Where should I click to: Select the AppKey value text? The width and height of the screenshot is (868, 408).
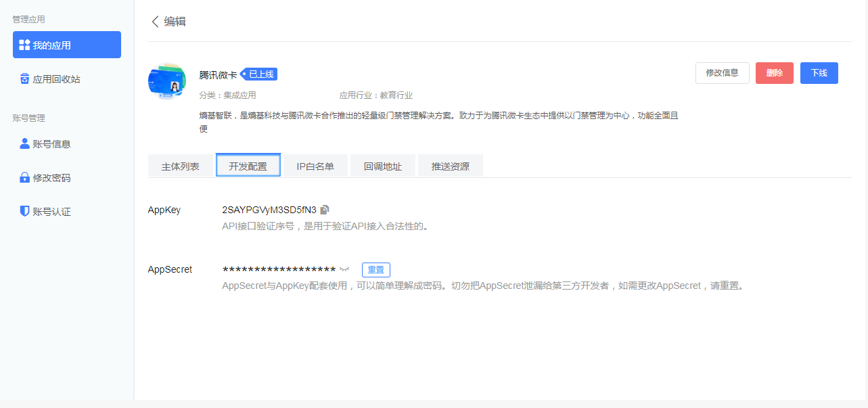tap(269, 210)
